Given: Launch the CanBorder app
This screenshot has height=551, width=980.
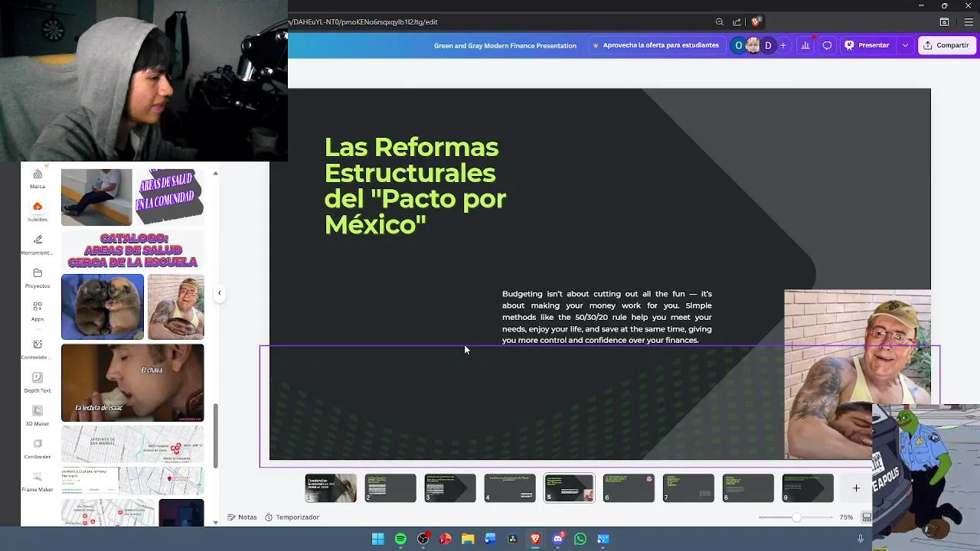Looking at the screenshot, I should click(38, 448).
